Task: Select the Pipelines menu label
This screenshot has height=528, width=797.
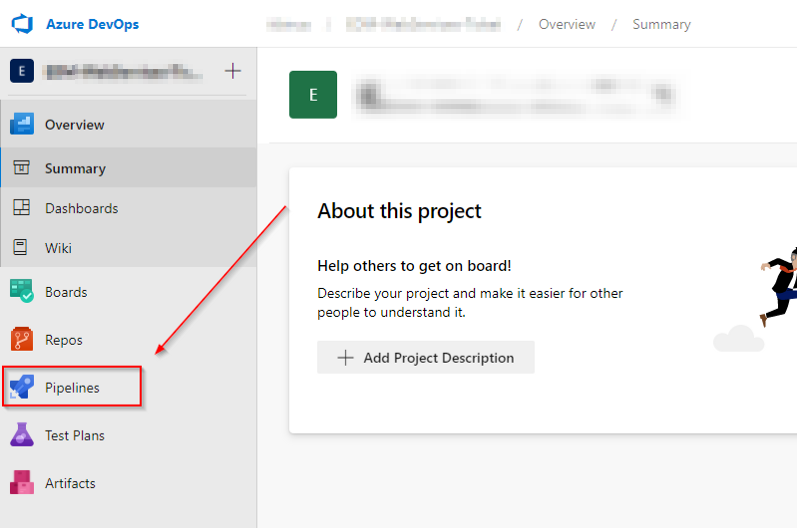Action: (72, 387)
